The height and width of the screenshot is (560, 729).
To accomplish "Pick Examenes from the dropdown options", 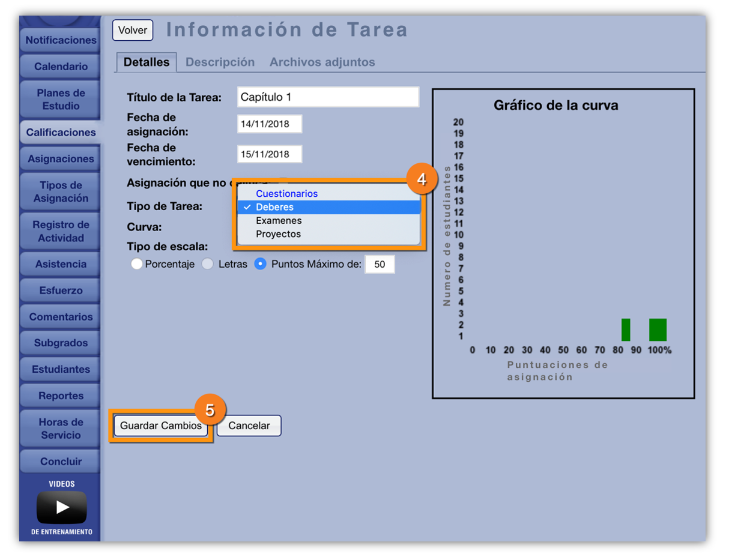I will pyautogui.click(x=278, y=221).
